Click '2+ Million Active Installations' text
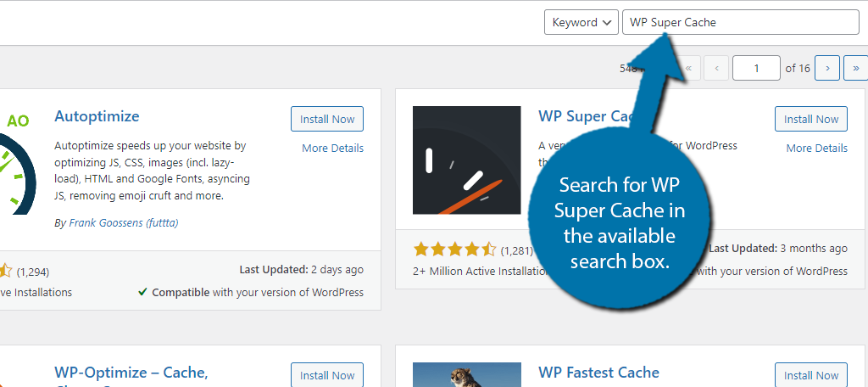The width and height of the screenshot is (868, 387). [481, 271]
